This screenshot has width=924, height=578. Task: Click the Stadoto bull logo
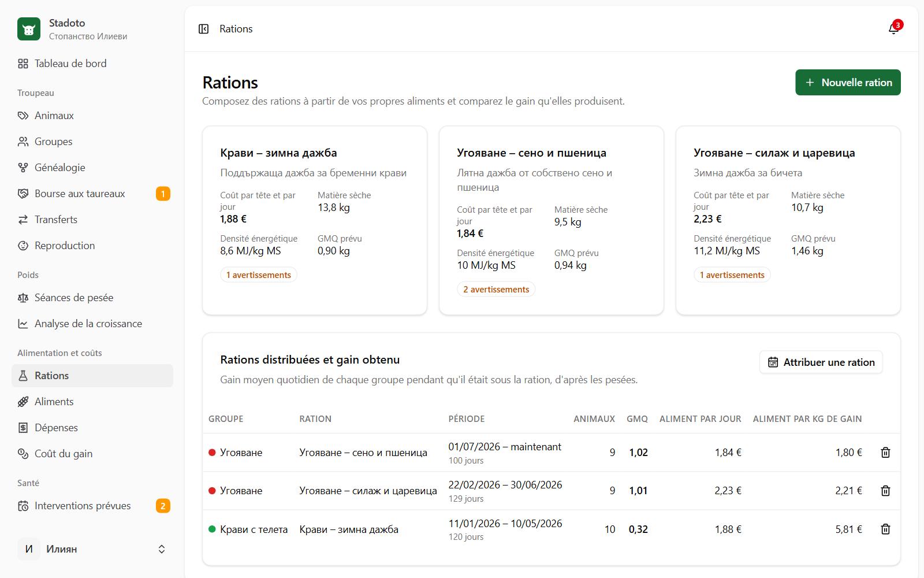pyautogui.click(x=29, y=29)
